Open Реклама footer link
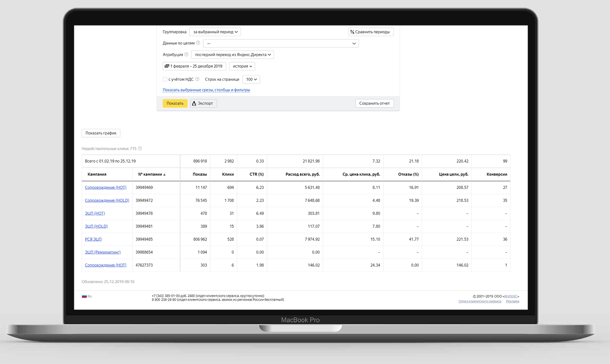The height and width of the screenshot is (364, 610). click(x=512, y=301)
